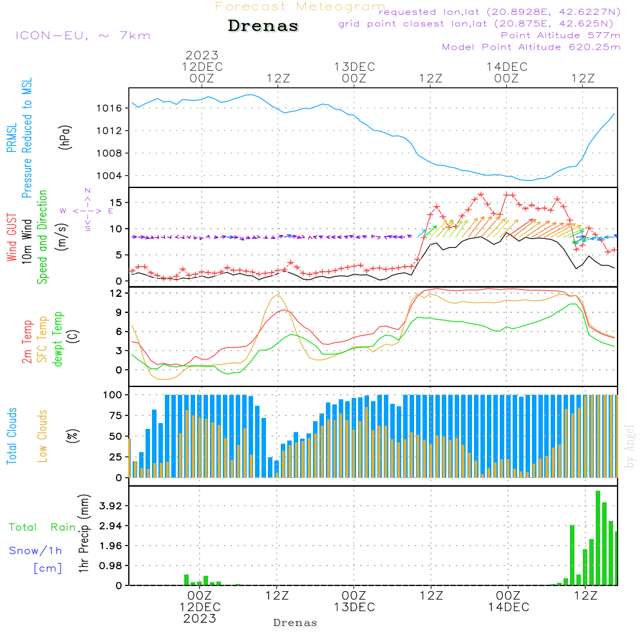
Task: Click the '[cm]' unit label
Action: (x=48, y=569)
